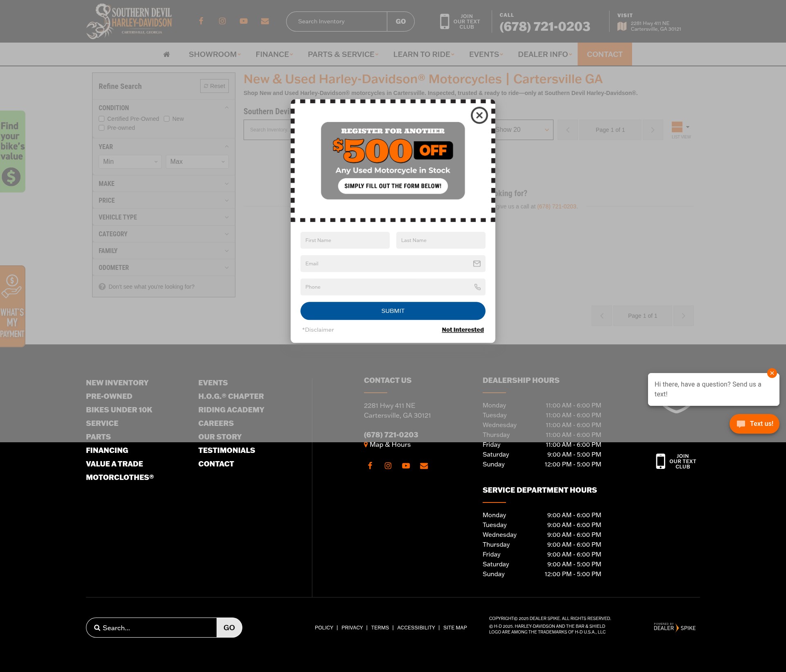Viewport: 786px width, 672px height.
Task: Click the map pin icon next to Map & Hours
Action: pyautogui.click(x=366, y=445)
